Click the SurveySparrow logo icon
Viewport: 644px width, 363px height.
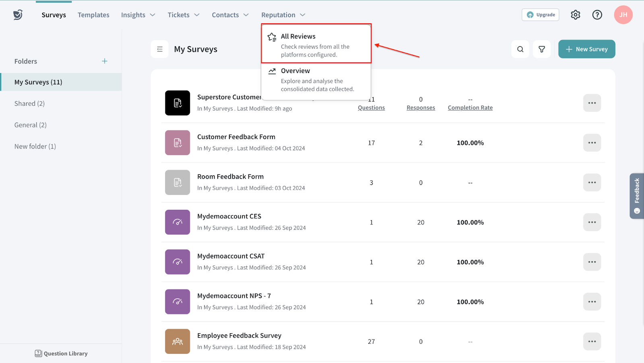click(x=18, y=15)
